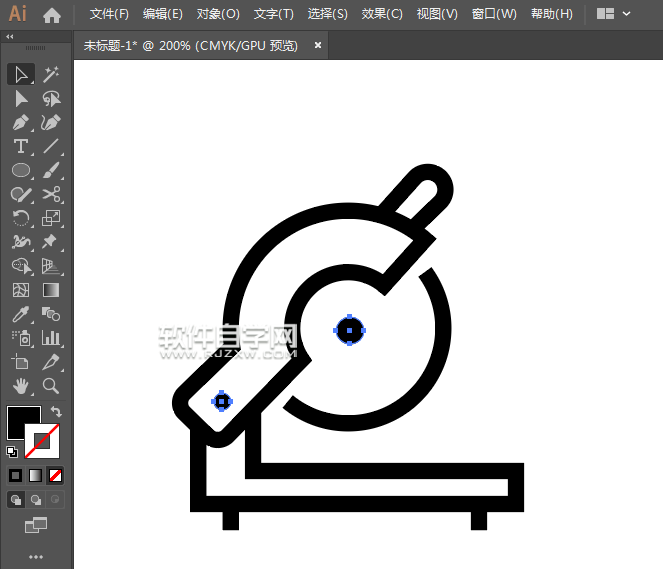Open the Edit Toolbar three-dots menu

click(x=36, y=556)
